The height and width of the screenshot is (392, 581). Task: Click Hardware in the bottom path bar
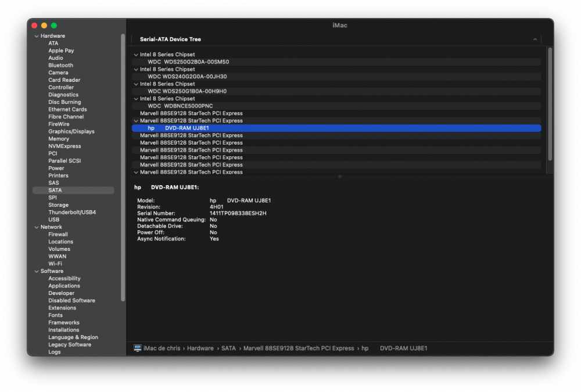[200, 348]
